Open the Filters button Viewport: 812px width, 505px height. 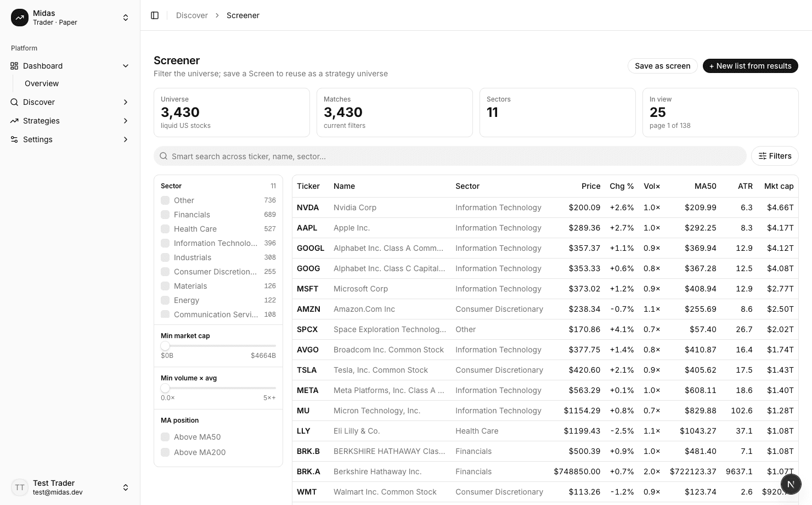click(x=775, y=156)
